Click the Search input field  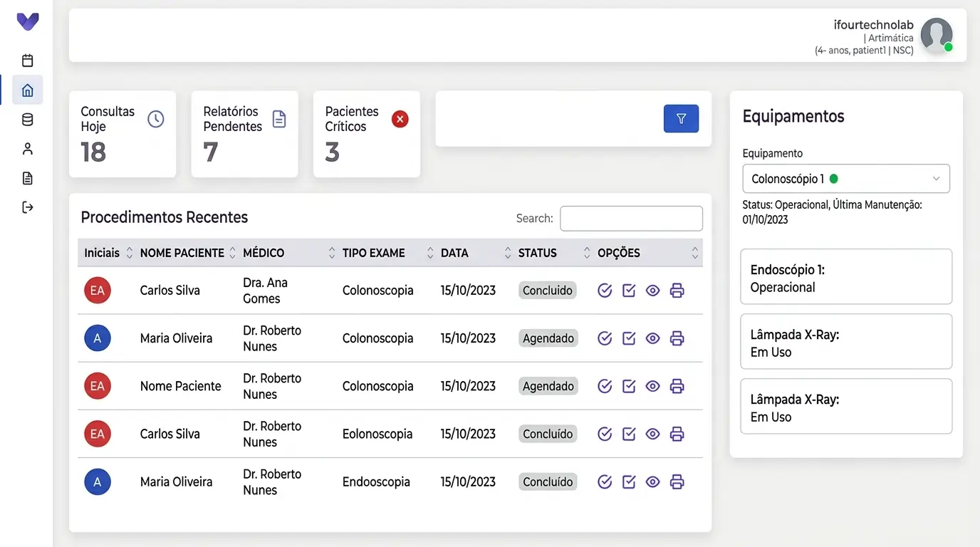pos(630,219)
